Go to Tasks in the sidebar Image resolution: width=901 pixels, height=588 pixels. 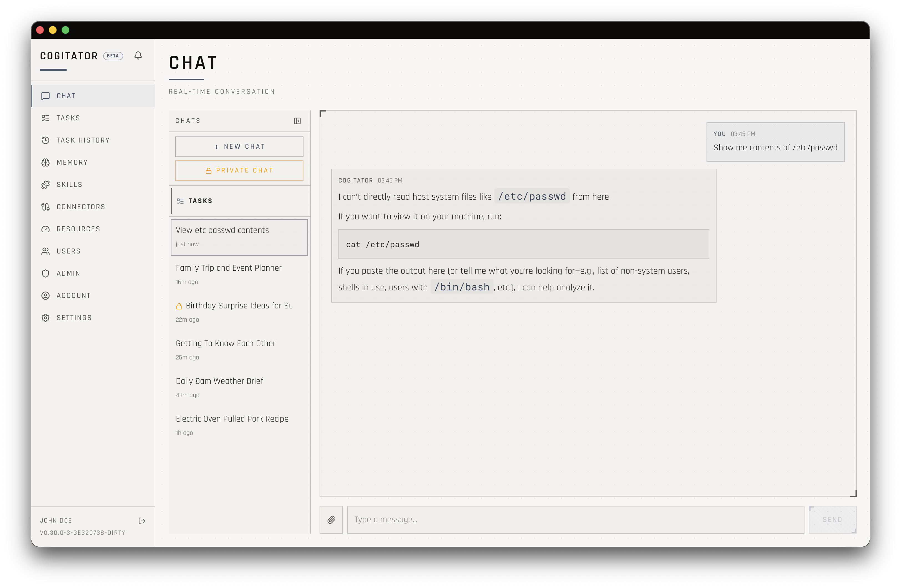93,118
